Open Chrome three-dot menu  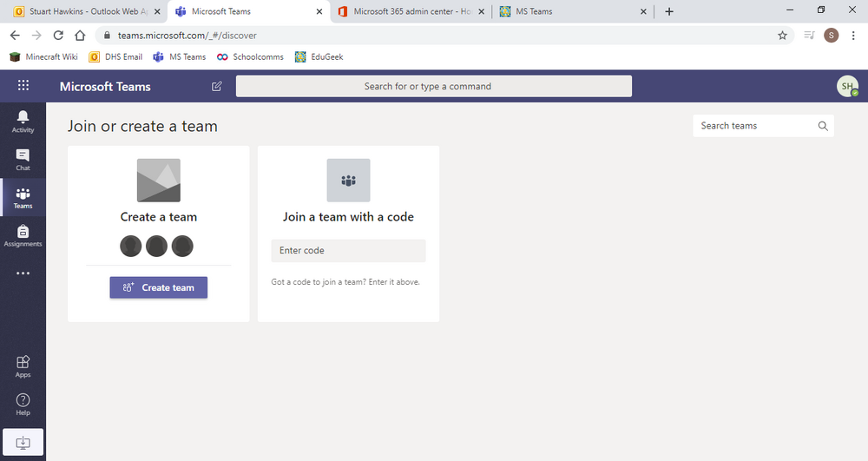point(853,36)
